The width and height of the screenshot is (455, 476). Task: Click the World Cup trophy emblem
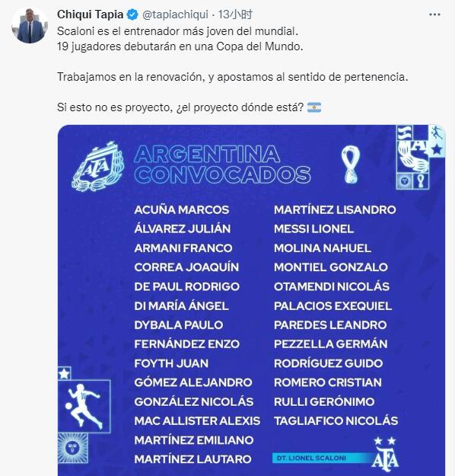[x=351, y=165]
